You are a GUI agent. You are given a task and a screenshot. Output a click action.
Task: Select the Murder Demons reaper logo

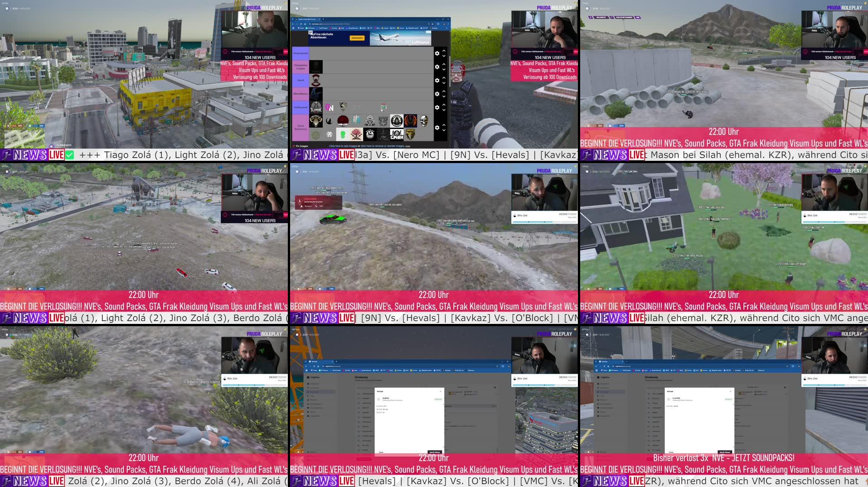coord(397,121)
